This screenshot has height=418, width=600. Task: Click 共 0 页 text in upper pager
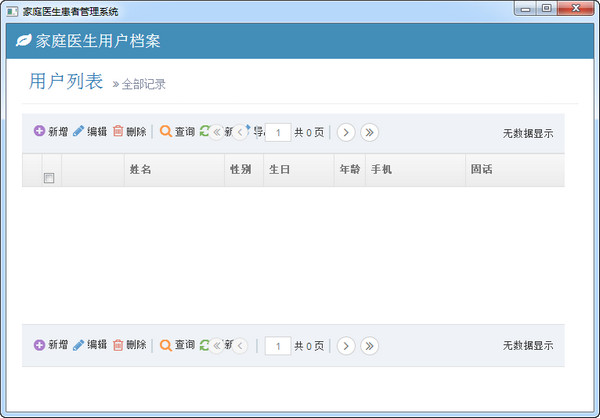point(309,133)
